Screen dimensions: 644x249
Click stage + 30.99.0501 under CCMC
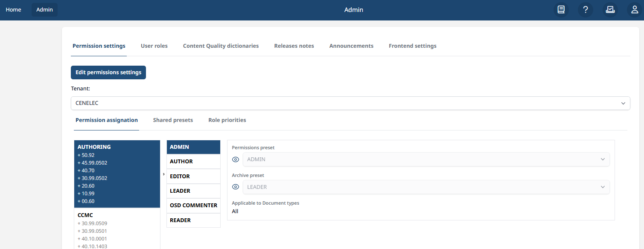coord(92,231)
